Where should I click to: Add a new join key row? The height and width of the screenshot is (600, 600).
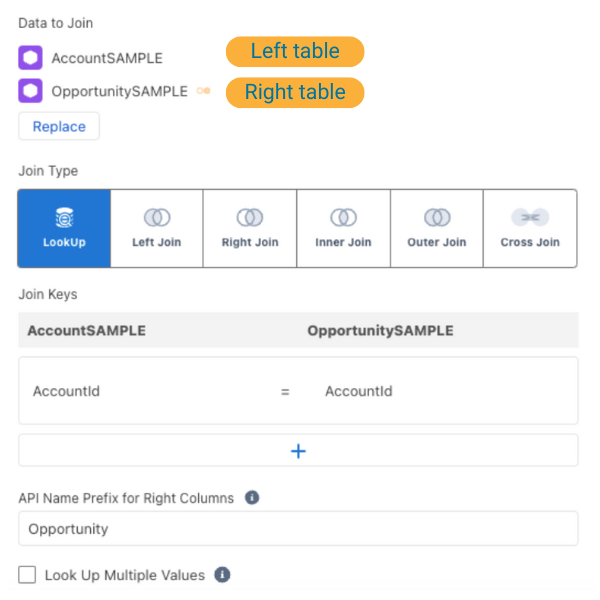click(x=298, y=450)
